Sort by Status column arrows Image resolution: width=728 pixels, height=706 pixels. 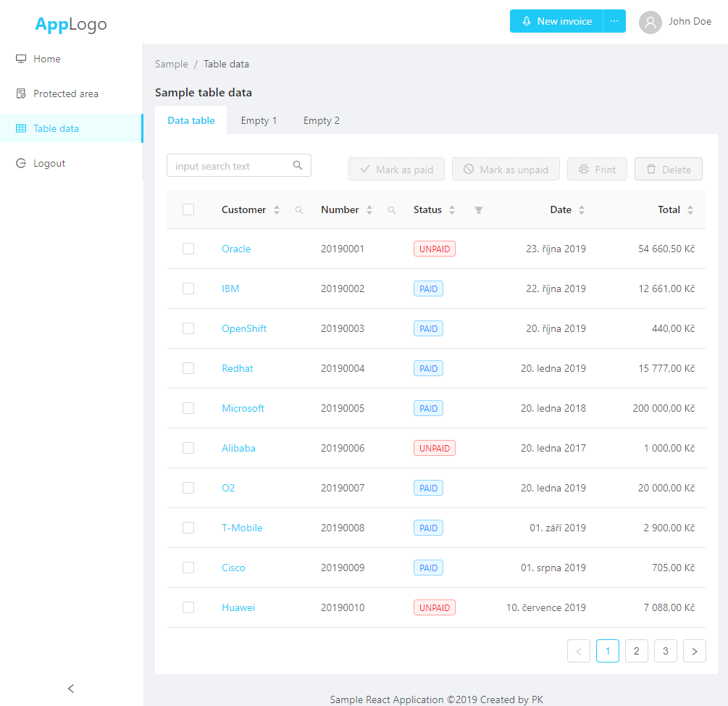tap(452, 210)
